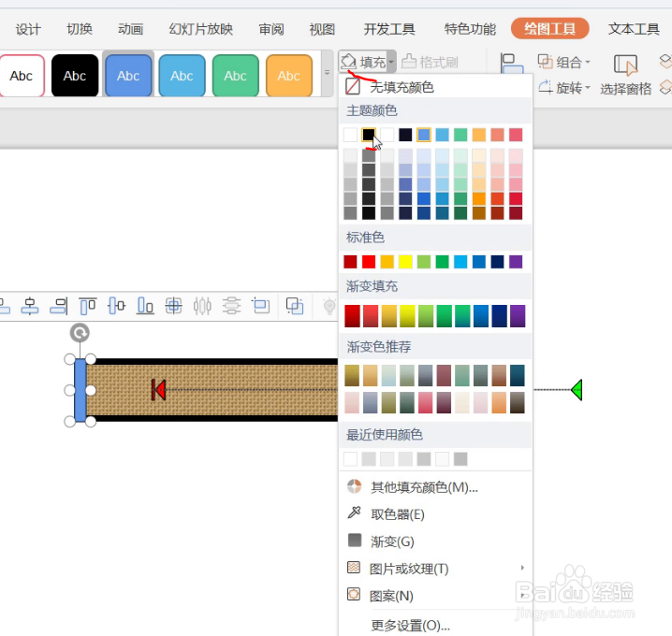Switch to 特色功能 tab
This screenshot has width=672, height=636.
coord(470,29)
